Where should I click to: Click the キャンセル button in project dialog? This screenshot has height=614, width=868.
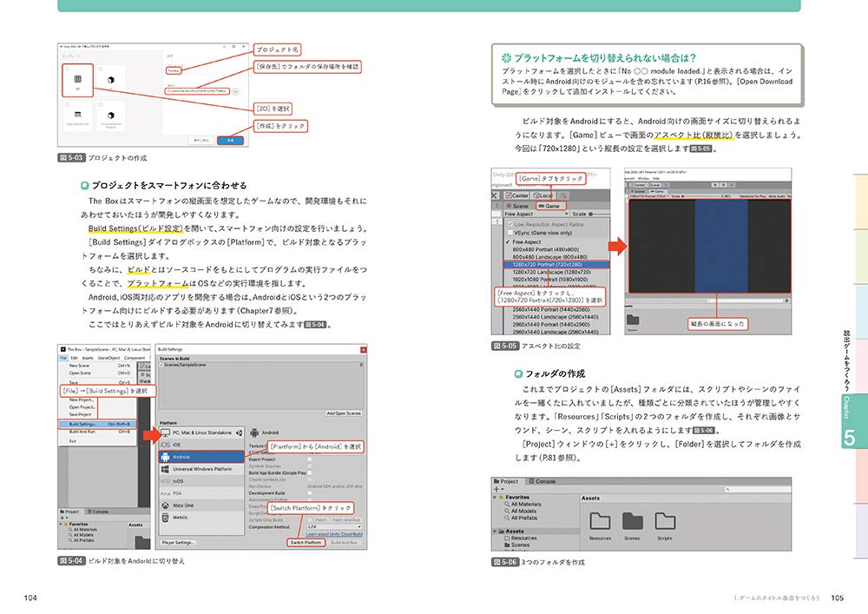(201, 141)
